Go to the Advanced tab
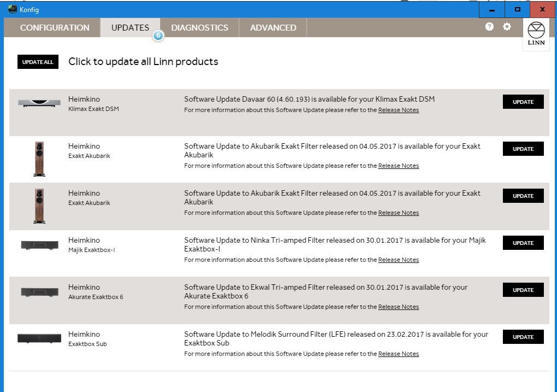557x392 pixels. click(273, 28)
